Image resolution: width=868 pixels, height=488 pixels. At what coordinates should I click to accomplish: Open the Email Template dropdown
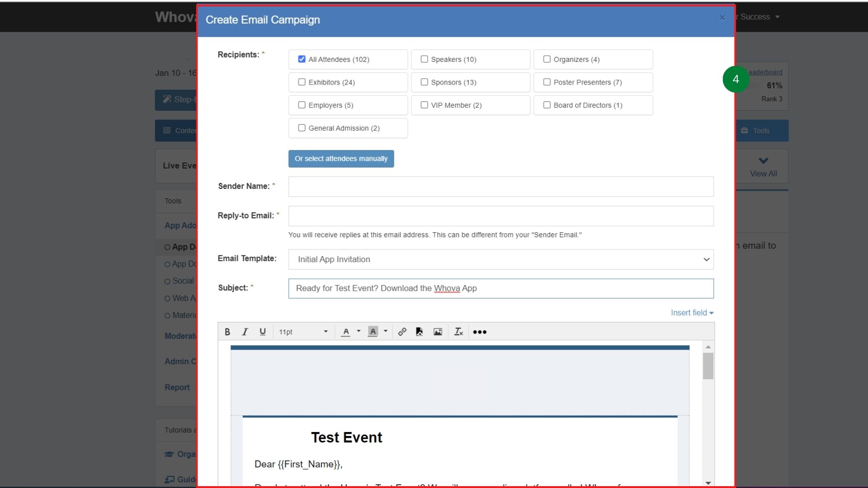coord(501,259)
